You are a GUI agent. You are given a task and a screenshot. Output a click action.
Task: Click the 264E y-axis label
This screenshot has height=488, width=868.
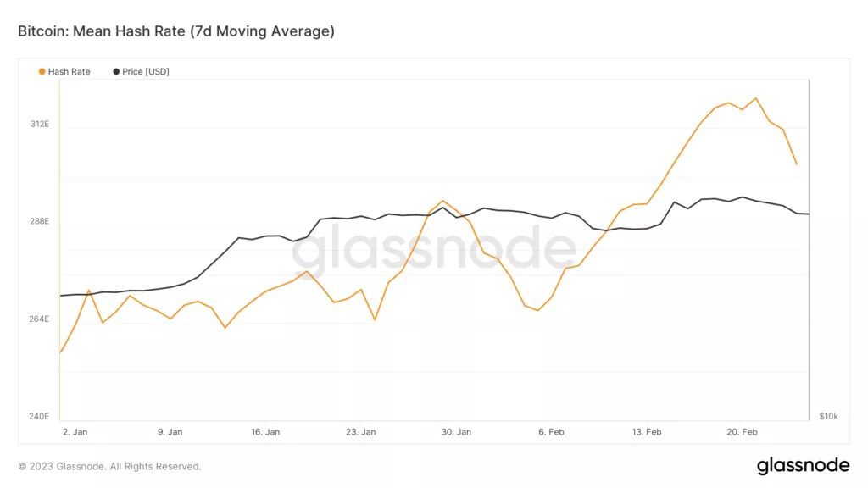coord(39,319)
